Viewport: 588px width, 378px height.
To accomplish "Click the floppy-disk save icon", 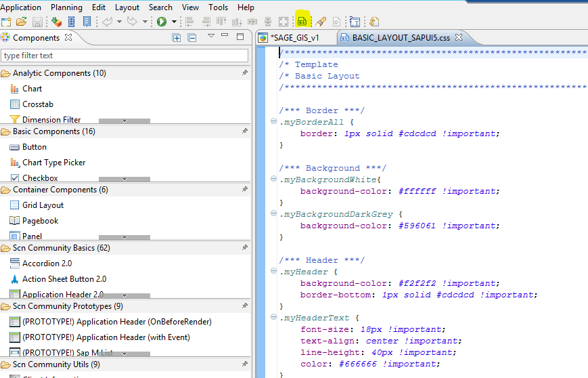I will click(37, 22).
